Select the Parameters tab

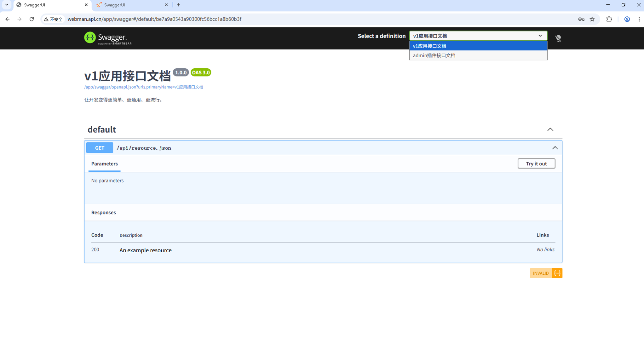pyautogui.click(x=104, y=164)
